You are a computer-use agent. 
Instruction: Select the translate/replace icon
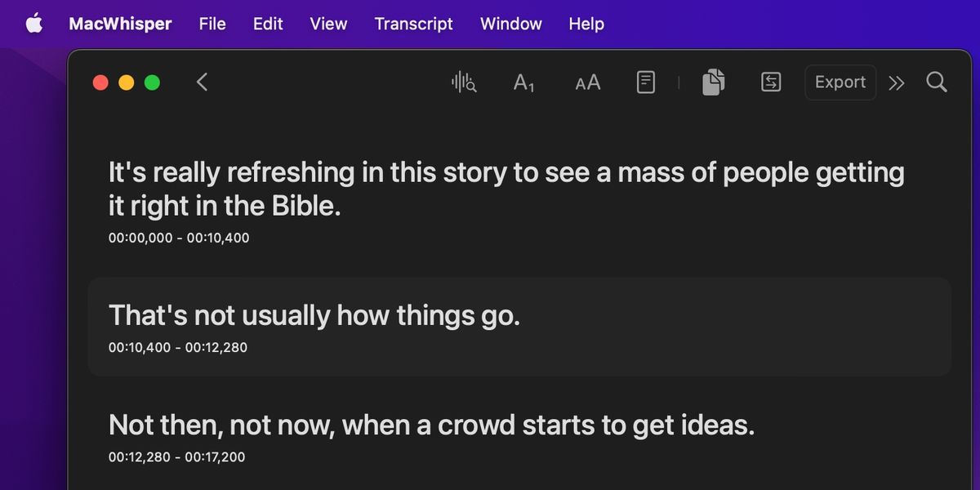(769, 82)
